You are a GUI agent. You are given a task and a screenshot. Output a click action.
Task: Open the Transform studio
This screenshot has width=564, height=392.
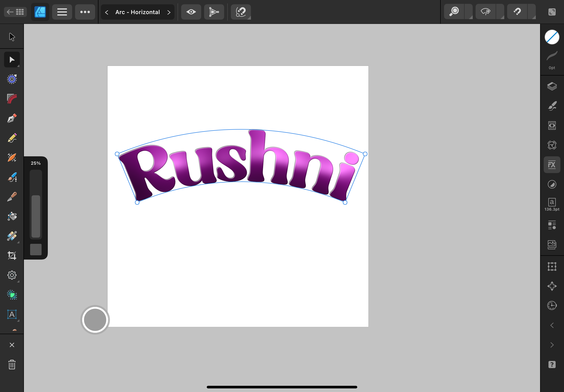point(552,267)
